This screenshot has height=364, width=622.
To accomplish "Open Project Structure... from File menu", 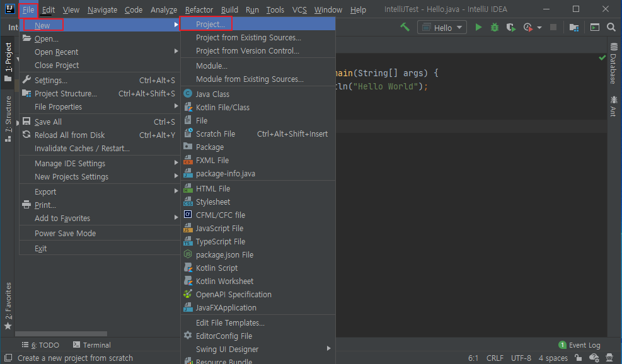I will (x=100, y=94).
